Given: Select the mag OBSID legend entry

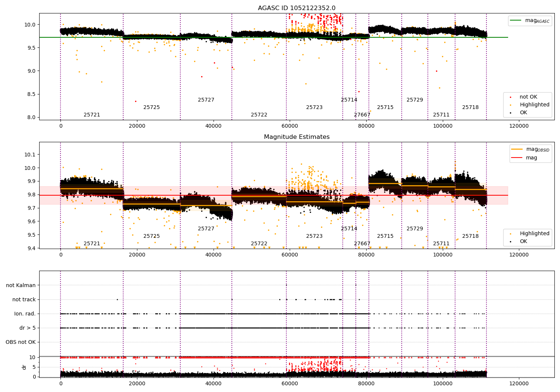Looking at the screenshot, I should 531,149.
